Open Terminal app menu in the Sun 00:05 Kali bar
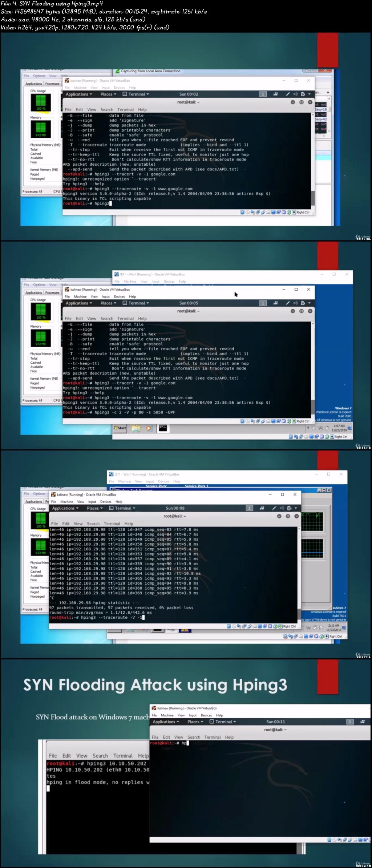The width and height of the screenshot is (372, 868). tap(136, 303)
